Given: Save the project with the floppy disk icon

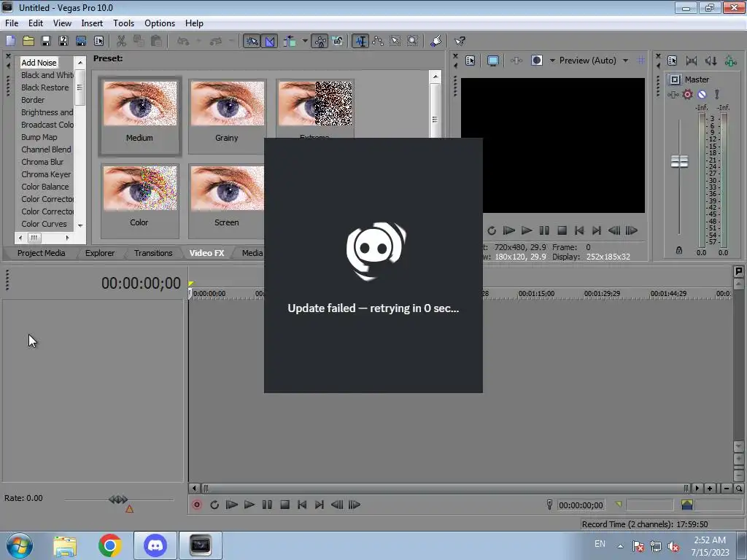Looking at the screenshot, I should click(x=46, y=41).
